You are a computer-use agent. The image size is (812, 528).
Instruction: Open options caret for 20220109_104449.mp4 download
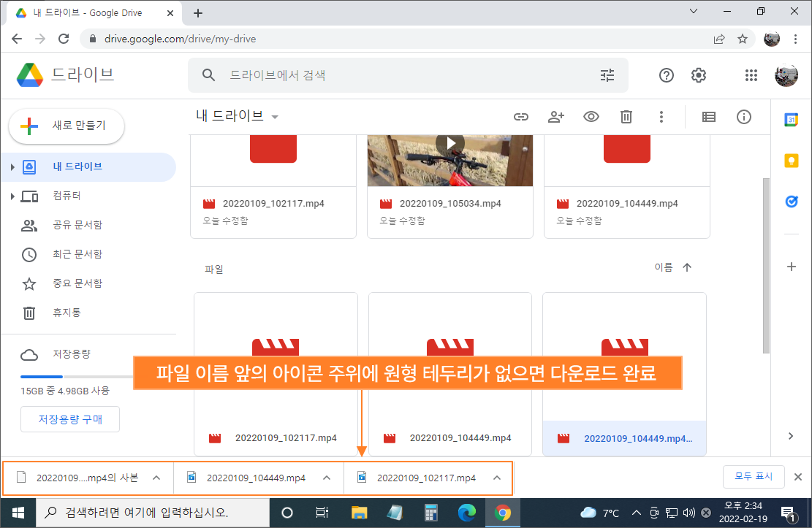326,478
